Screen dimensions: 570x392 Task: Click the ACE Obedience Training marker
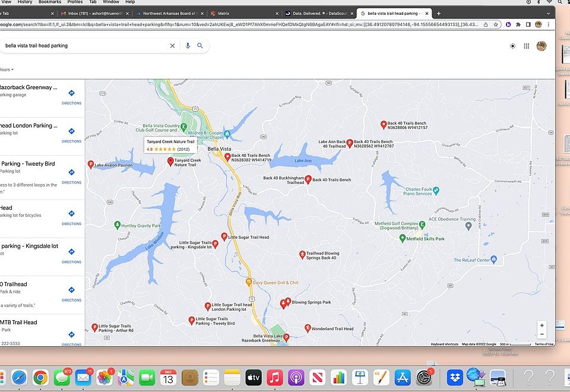[468, 226]
